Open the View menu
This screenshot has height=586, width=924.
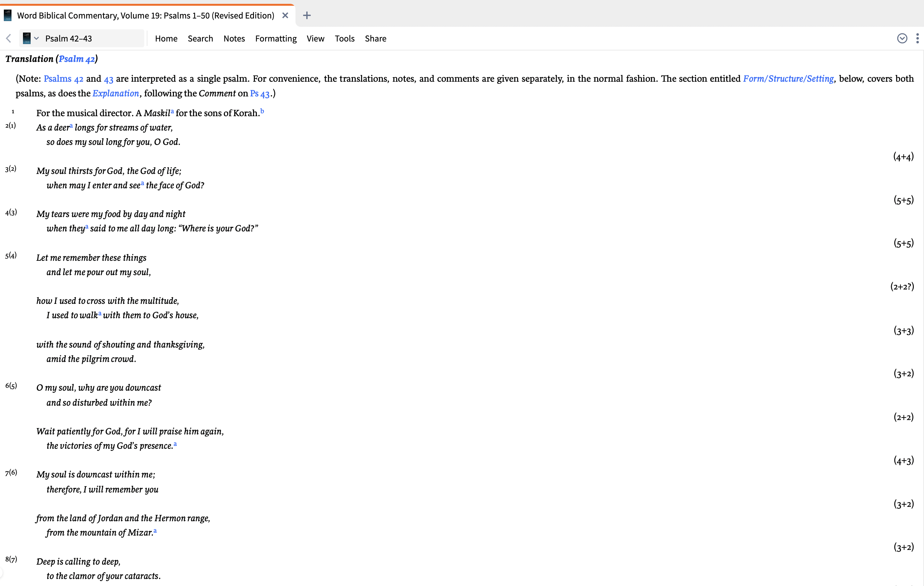[316, 38]
